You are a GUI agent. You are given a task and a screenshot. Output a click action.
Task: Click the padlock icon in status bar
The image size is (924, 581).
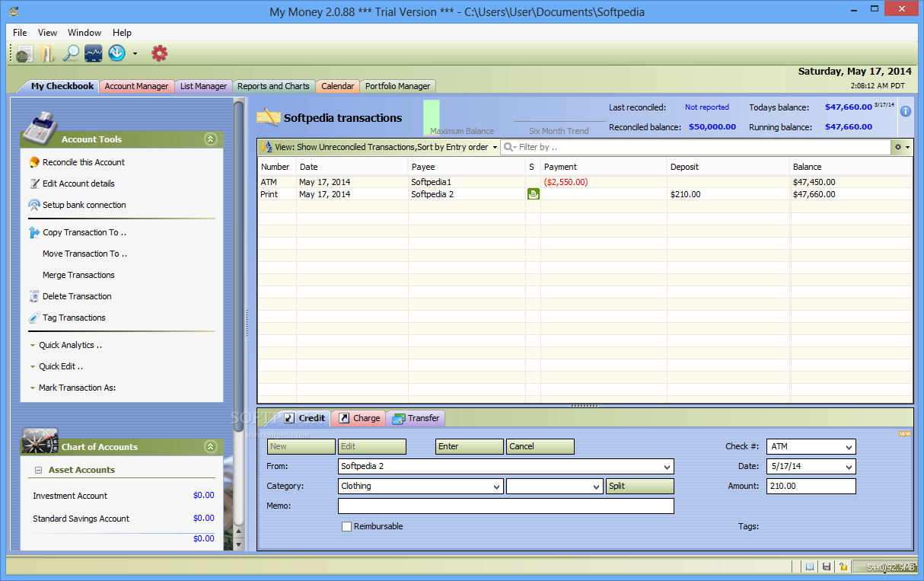pos(843,567)
